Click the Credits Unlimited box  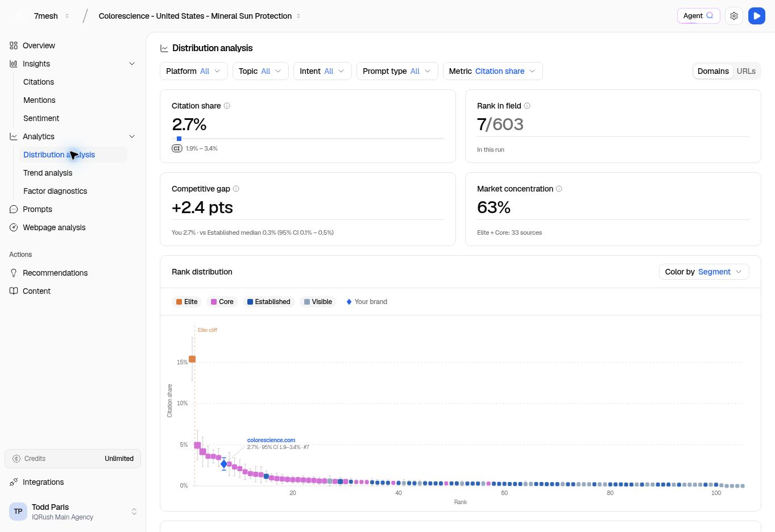tap(73, 459)
